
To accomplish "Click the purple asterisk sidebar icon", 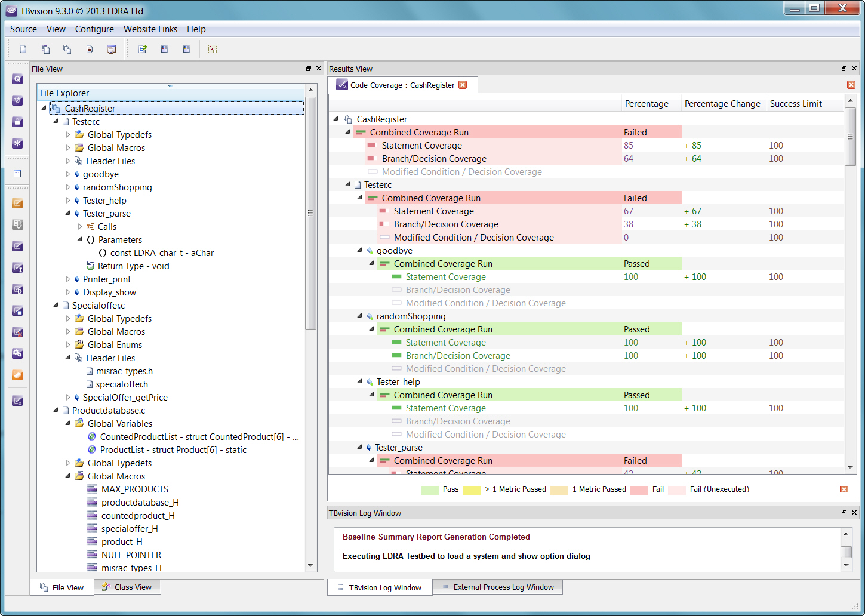I will point(17,143).
